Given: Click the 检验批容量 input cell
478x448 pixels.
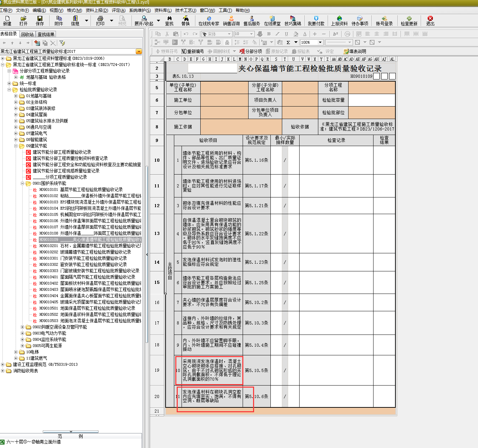Looking at the screenshot, I should point(372,100).
